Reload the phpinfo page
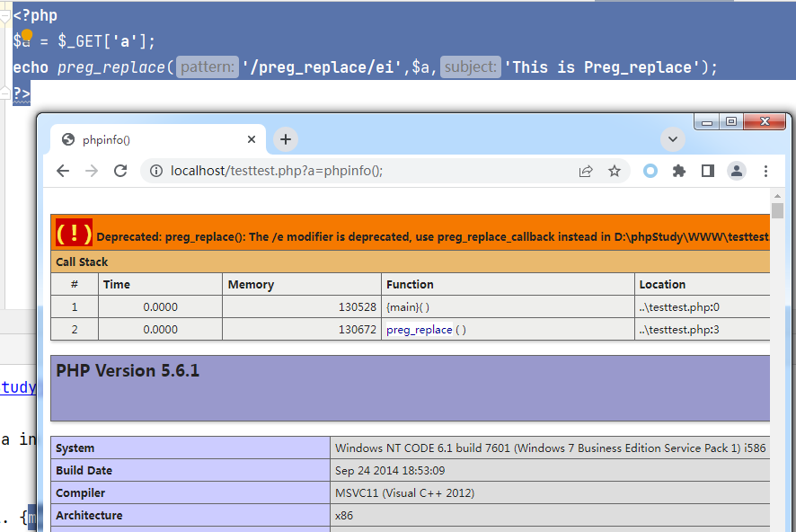The width and height of the screenshot is (796, 532). 119,171
